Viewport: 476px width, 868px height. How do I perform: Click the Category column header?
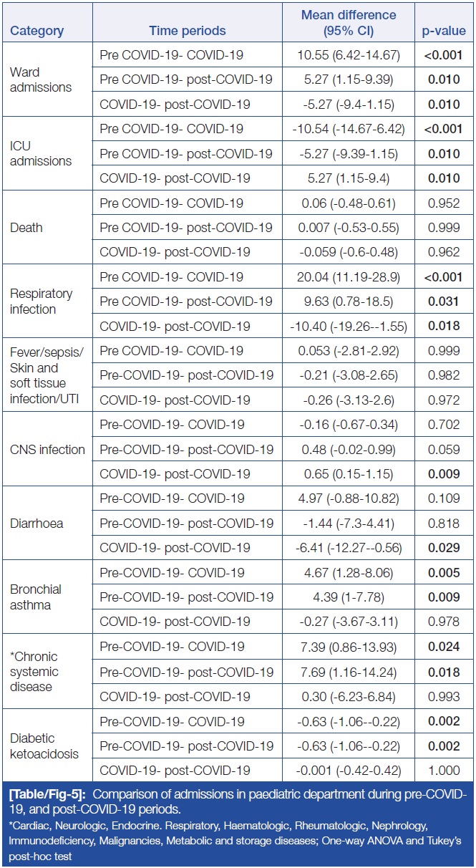click(x=37, y=31)
